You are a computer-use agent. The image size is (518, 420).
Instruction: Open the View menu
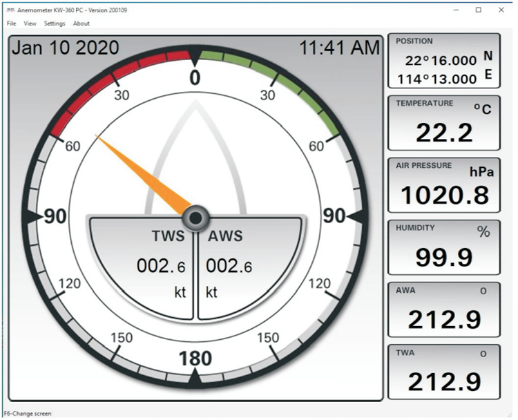click(x=30, y=23)
